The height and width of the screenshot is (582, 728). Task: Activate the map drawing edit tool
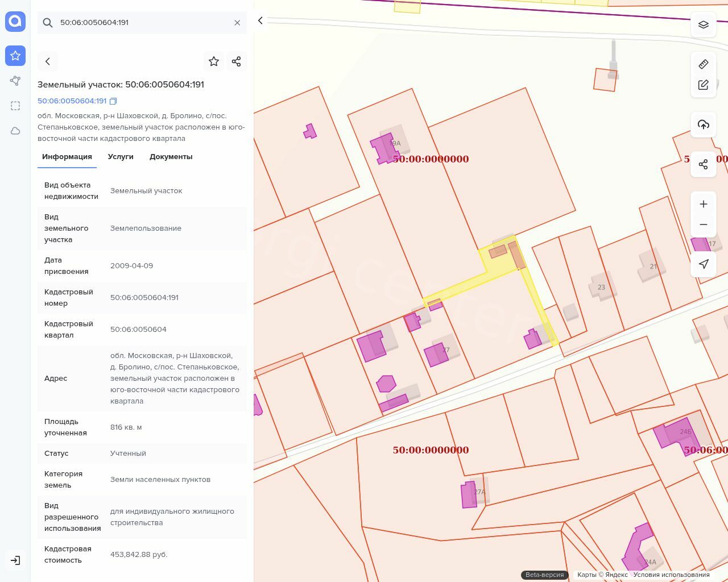tap(703, 85)
